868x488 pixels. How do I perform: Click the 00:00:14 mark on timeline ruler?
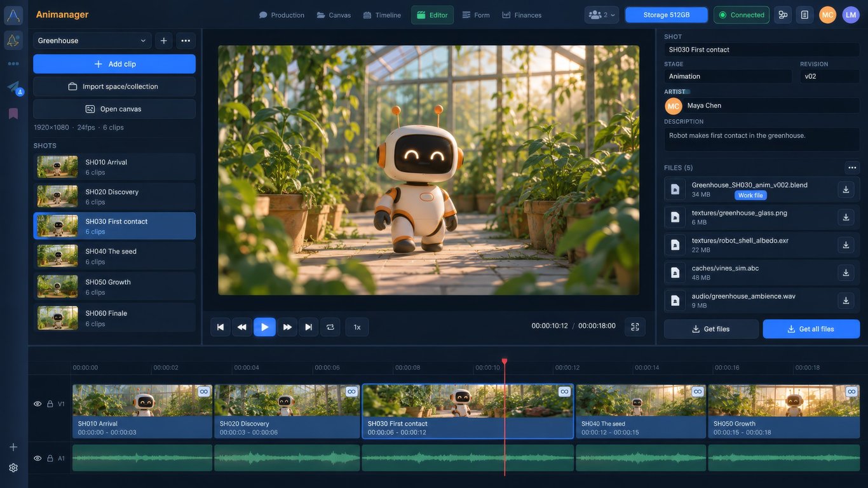(x=648, y=367)
